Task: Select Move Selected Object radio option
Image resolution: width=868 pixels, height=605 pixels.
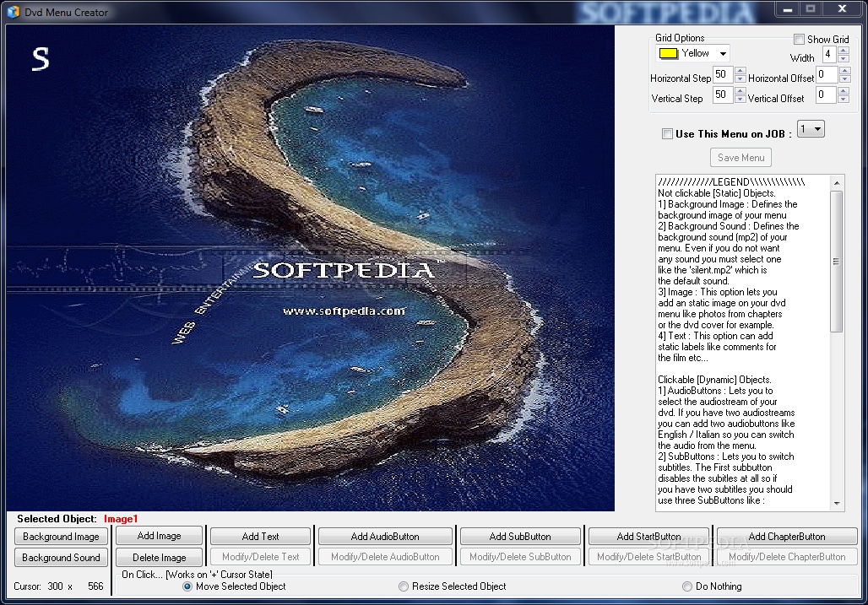Action: (187, 586)
